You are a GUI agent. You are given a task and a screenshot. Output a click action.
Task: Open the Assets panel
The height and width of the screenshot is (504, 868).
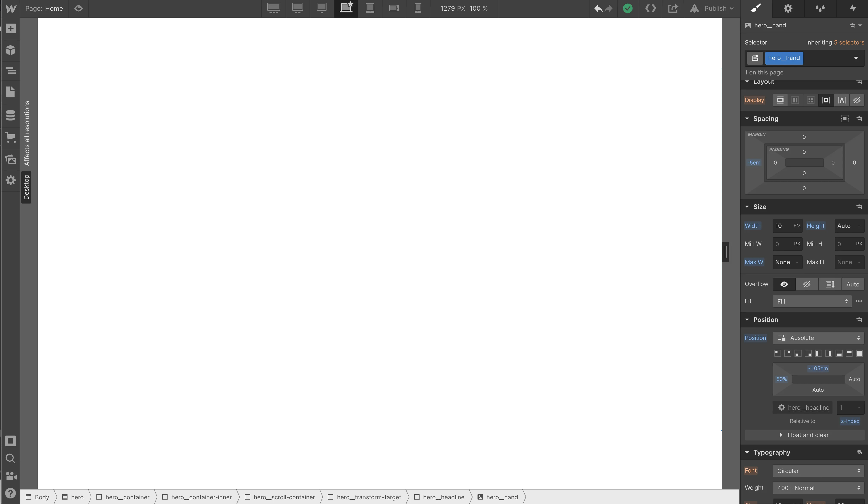10,159
